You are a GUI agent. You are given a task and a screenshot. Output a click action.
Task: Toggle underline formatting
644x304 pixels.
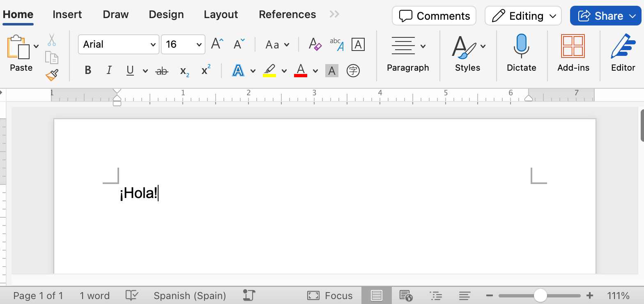[x=130, y=71]
